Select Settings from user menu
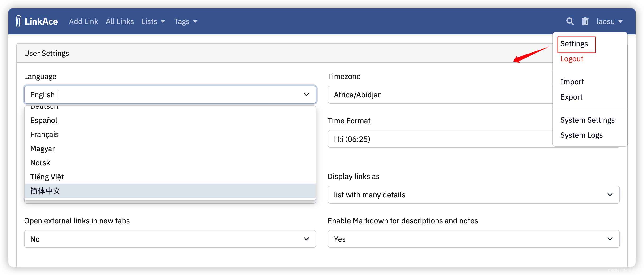The height and width of the screenshot is (275, 644). tap(574, 44)
